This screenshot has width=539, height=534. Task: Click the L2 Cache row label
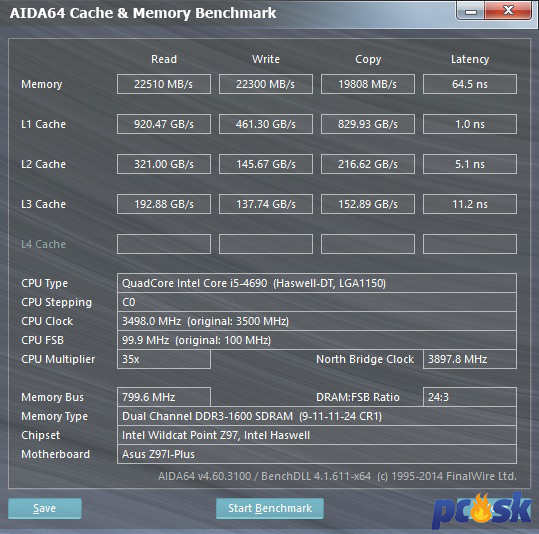coord(43,164)
